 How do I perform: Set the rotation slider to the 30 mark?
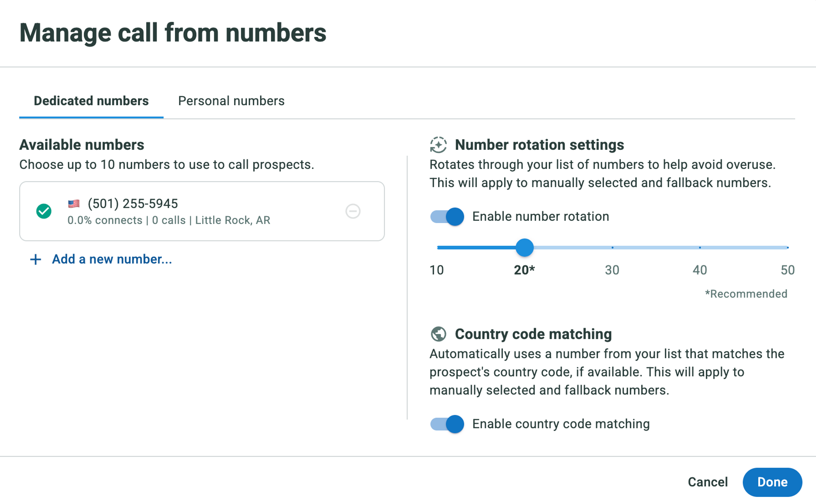click(612, 247)
